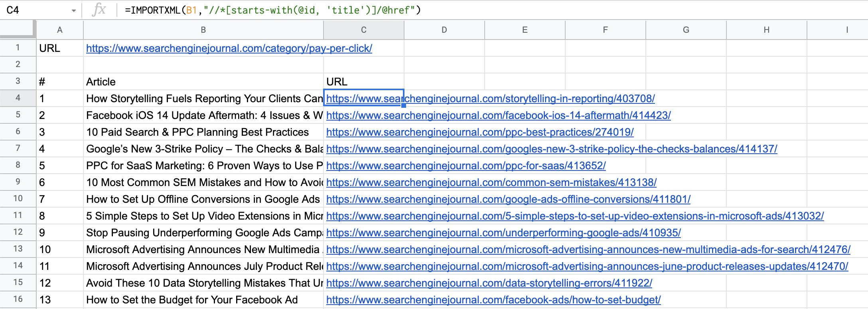Select '10 Paid Search & PPC Planning' cell

coord(203,132)
